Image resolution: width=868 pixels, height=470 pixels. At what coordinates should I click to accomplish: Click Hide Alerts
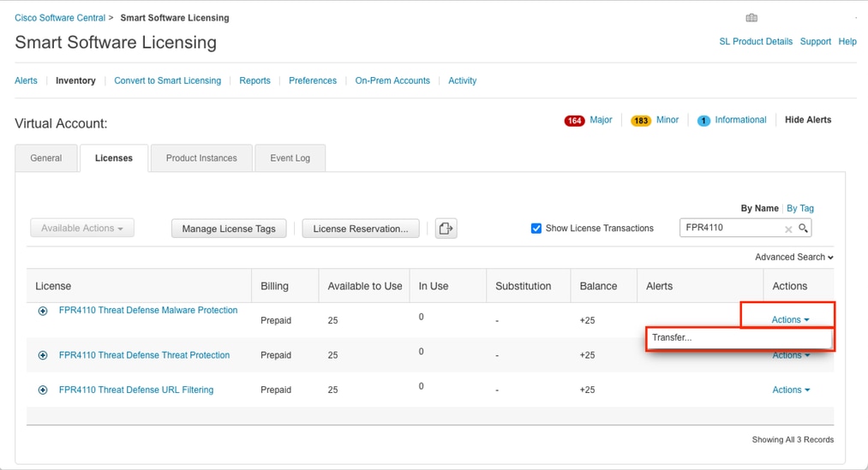point(808,120)
